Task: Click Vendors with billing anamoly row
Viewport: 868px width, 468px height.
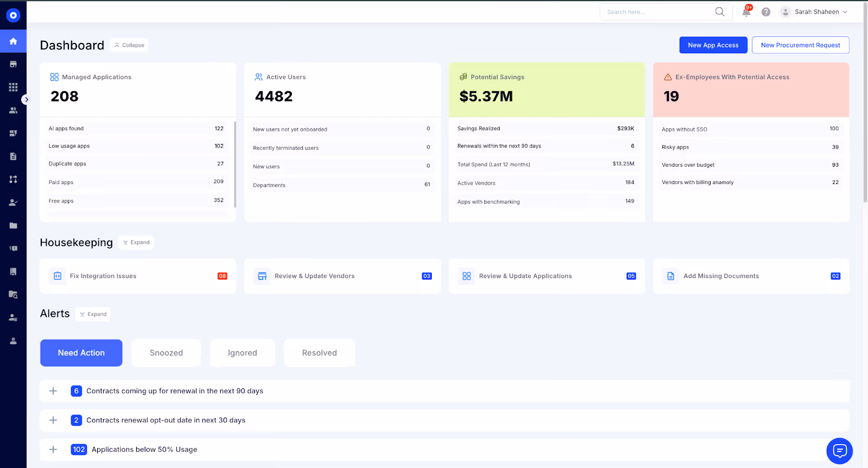Action: 751,182
